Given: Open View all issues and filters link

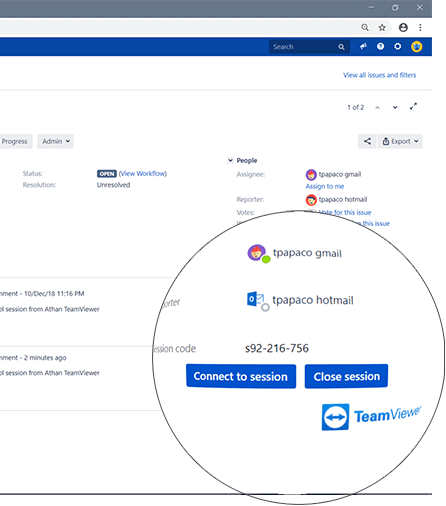Looking at the screenshot, I should coord(380,75).
